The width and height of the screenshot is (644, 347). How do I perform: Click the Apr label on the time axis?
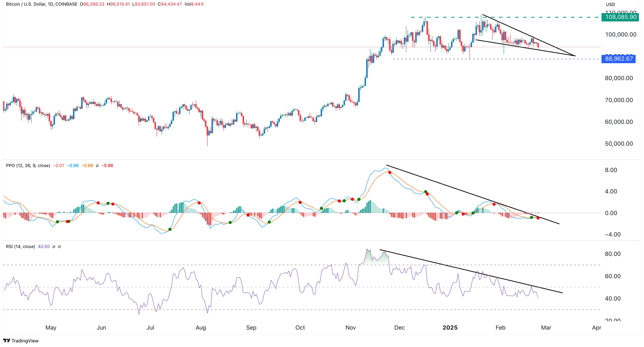pos(597,328)
